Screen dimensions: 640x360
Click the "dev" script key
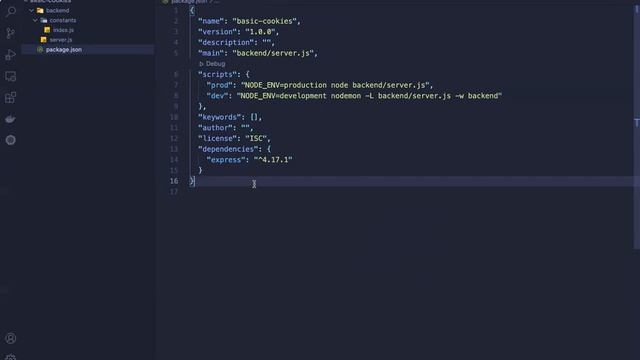pos(217,96)
